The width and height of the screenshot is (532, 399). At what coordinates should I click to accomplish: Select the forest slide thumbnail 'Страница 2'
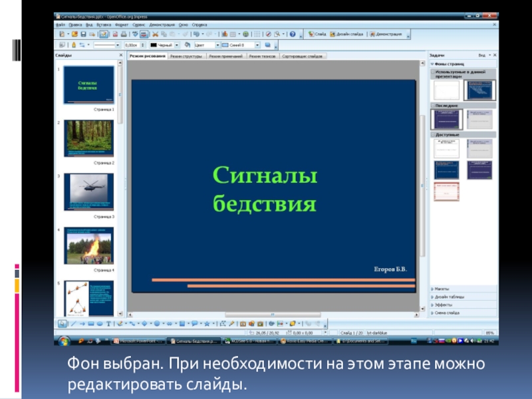[88, 138]
